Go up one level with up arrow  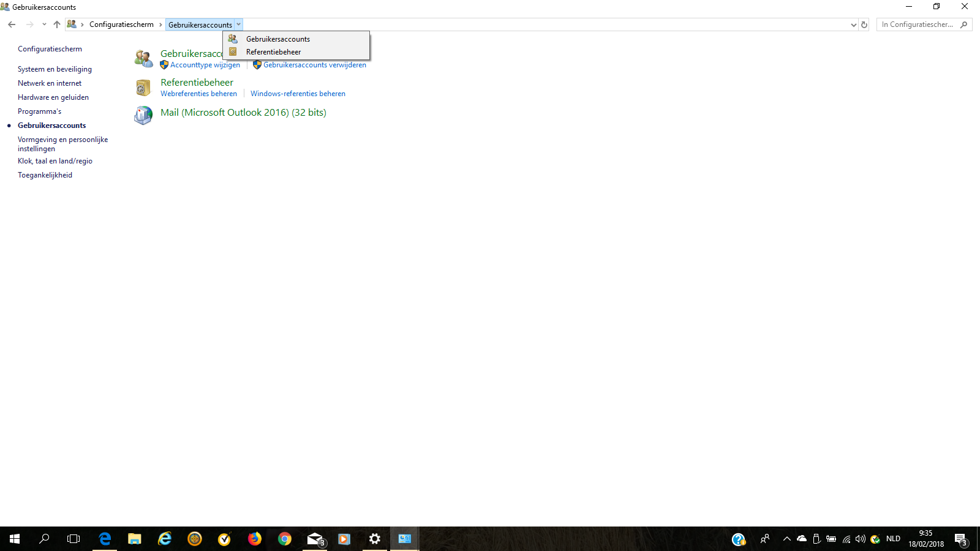coord(57,24)
